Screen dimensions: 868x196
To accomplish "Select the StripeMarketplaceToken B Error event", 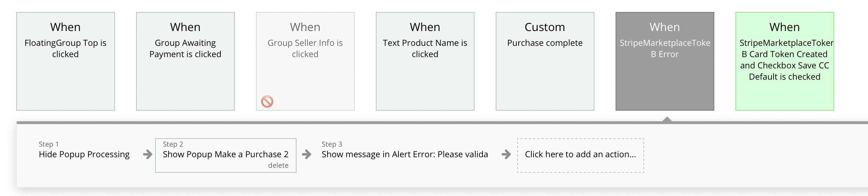I will 665,61.
